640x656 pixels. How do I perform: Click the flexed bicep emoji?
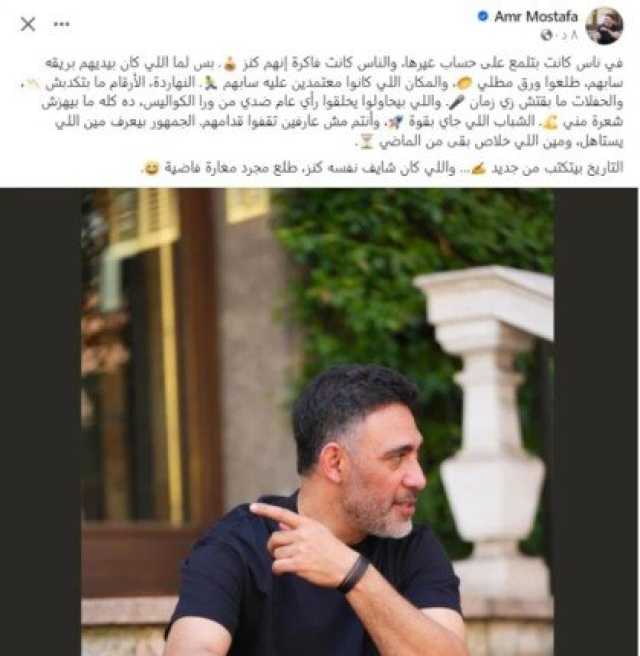pos(549,122)
